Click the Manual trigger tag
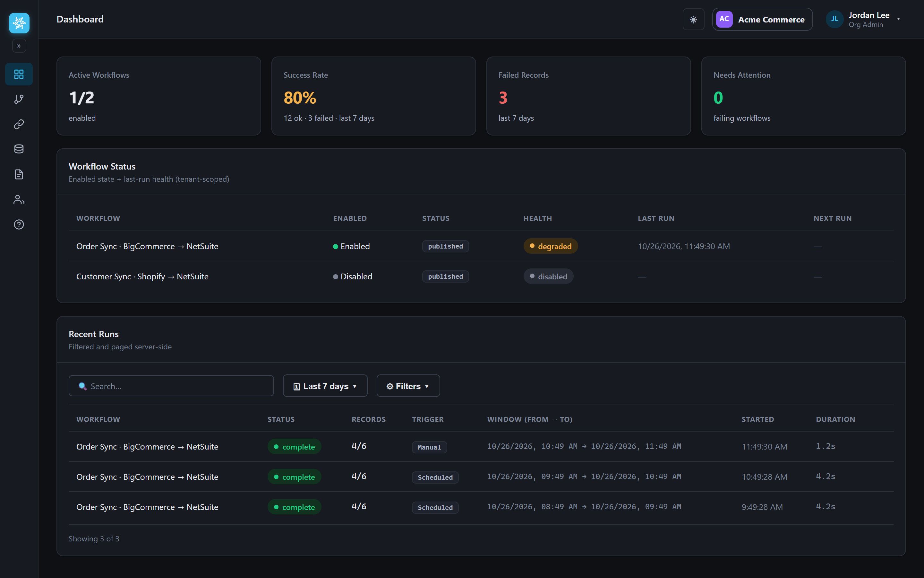924x578 pixels. 429,447
